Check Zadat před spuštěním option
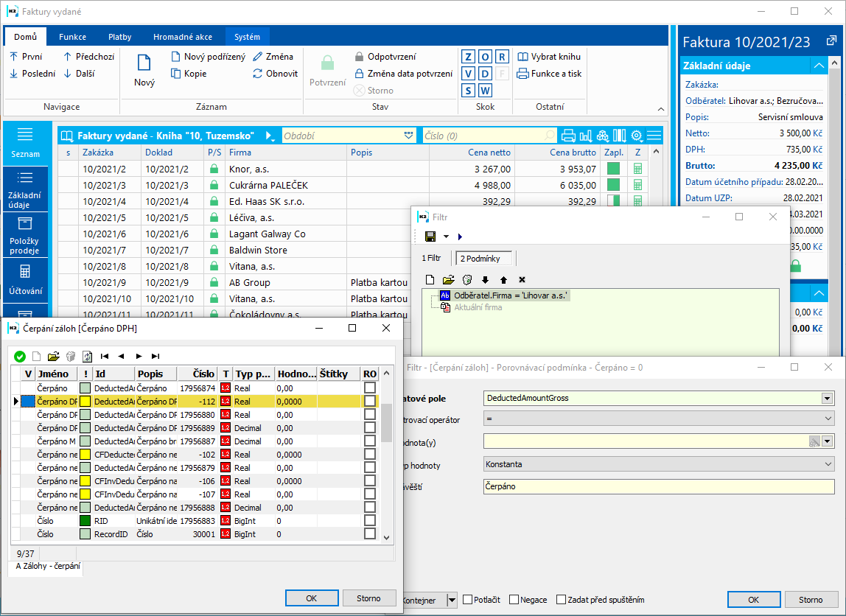846x616 pixels. click(x=562, y=600)
